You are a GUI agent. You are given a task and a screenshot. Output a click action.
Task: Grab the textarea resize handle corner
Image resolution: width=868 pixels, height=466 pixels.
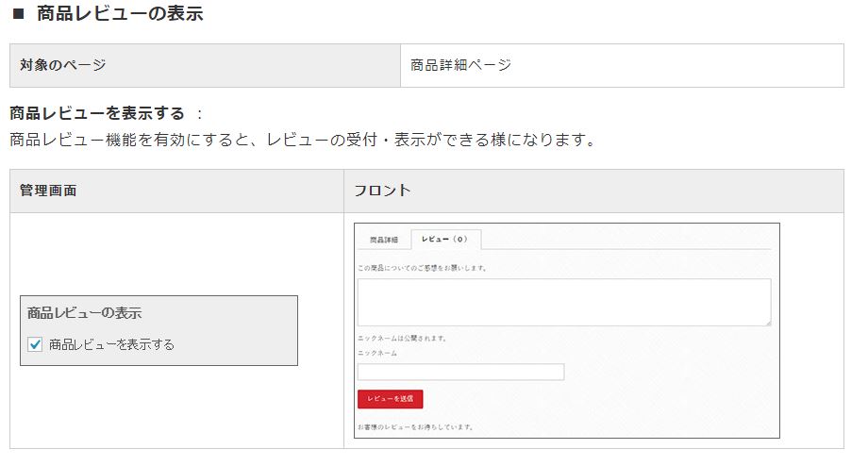click(x=768, y=323)
